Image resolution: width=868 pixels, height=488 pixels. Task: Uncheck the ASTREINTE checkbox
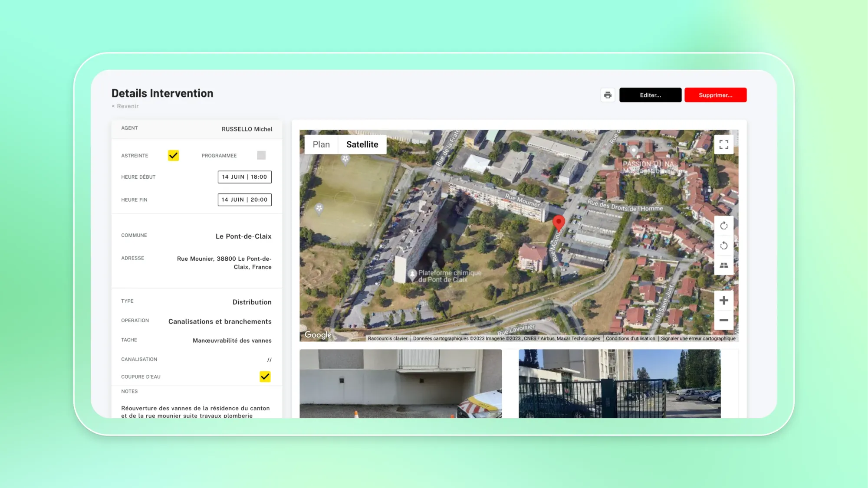[174, 155]
